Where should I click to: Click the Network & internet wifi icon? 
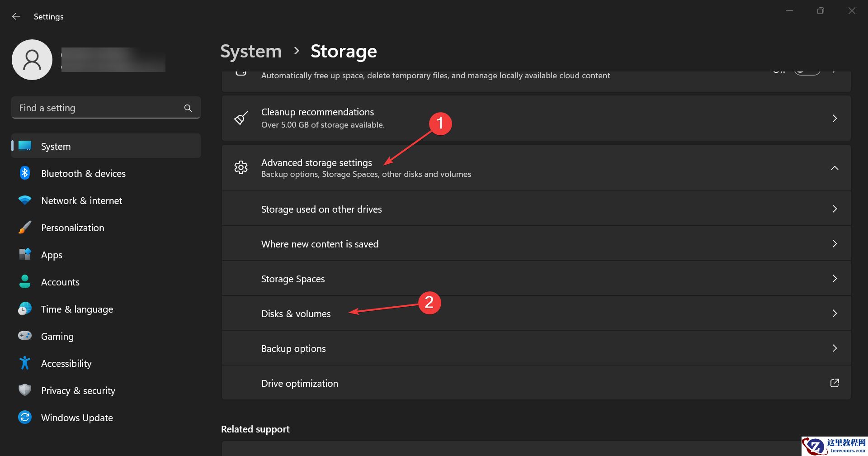(x=25, y=200)
